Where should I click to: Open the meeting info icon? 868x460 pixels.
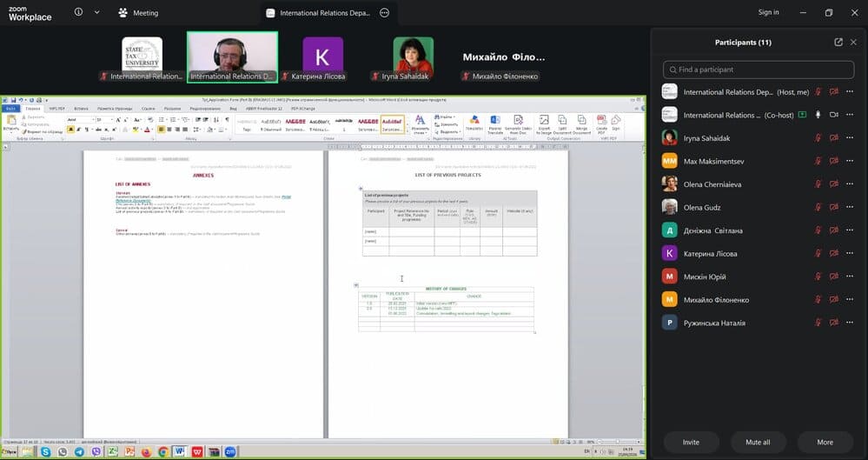coord(78,12)
